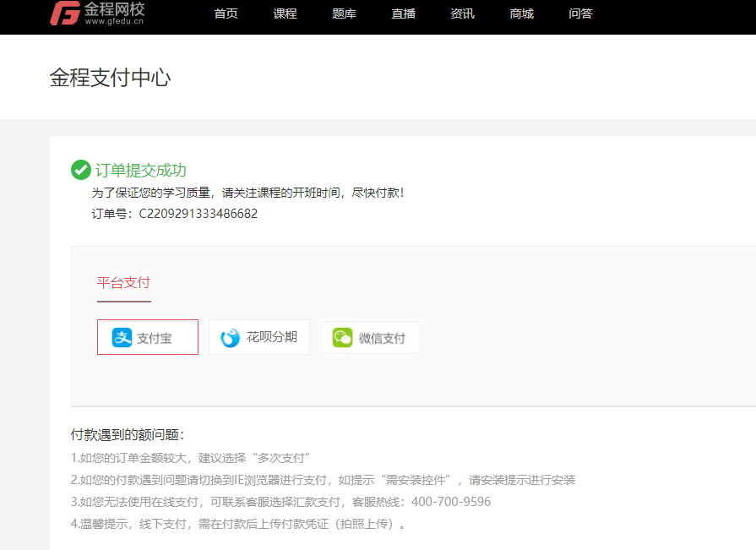Pick 微信支付 as the payment method
The width and height of the screenshot is (756, 550).
click(x=371, y=338)
